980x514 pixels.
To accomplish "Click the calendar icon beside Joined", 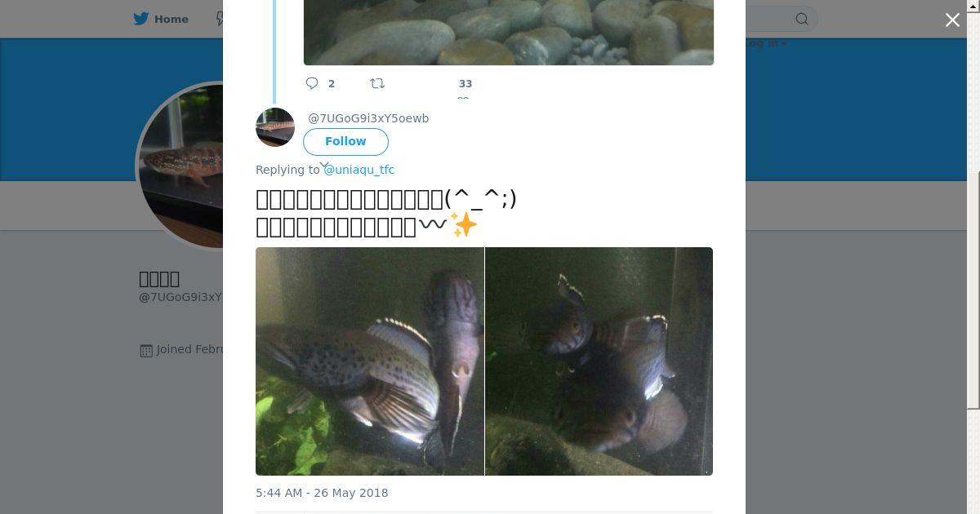I will 146,350.
